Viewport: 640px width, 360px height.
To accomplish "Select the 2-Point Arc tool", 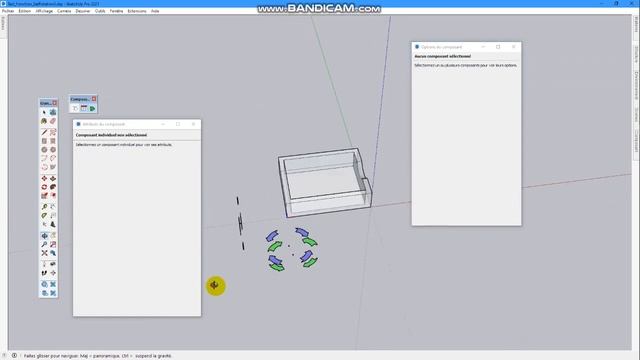I will point(53,158).
